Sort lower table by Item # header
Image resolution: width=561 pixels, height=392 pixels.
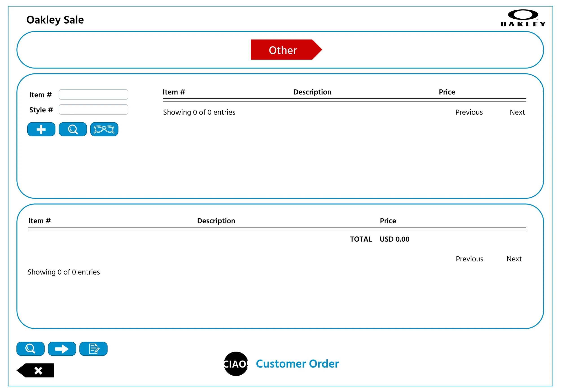[x=39, y=221]
